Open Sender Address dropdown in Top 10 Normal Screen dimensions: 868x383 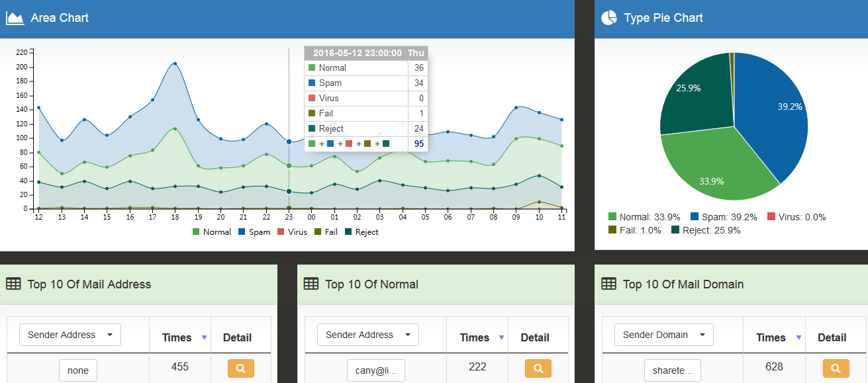click(367, 335)
